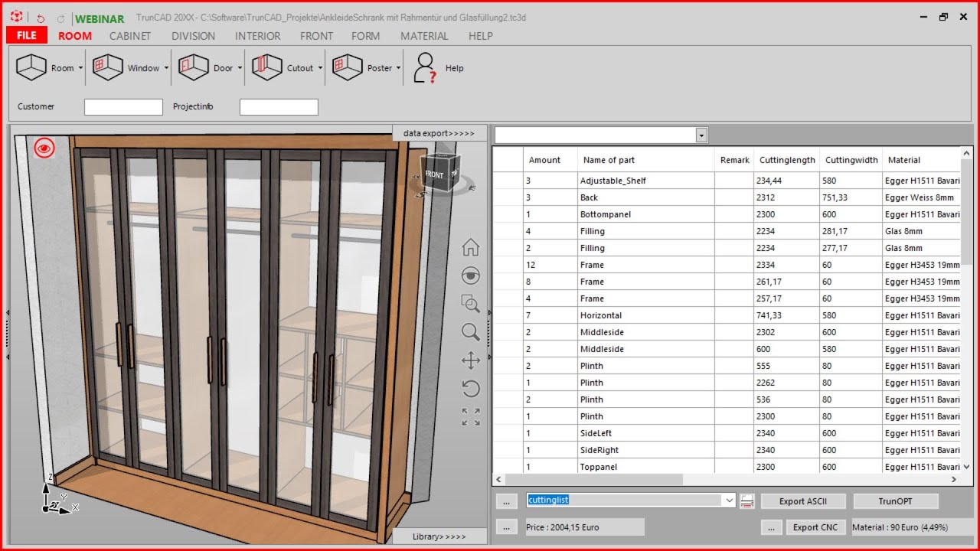This screenshot has height=551, width=980.
Task: Open the FILE menu
Action: tap(27, 35)
